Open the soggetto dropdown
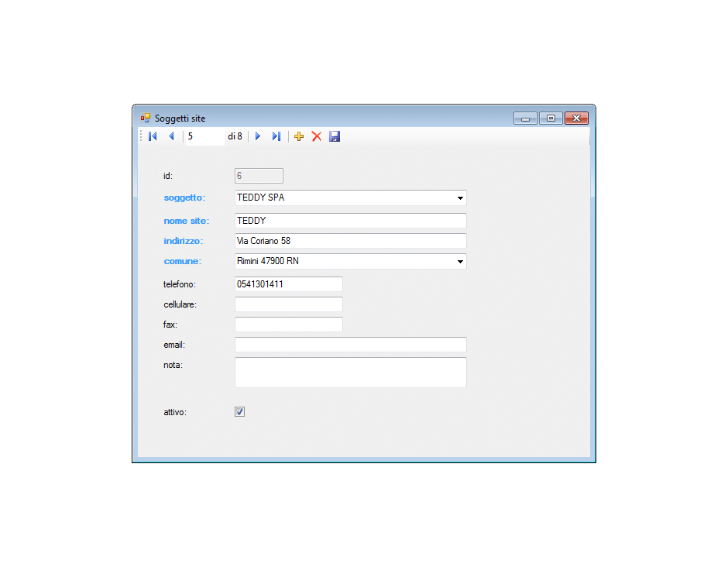The width and height of the screenshot is (728, 567). click(460, 198)
